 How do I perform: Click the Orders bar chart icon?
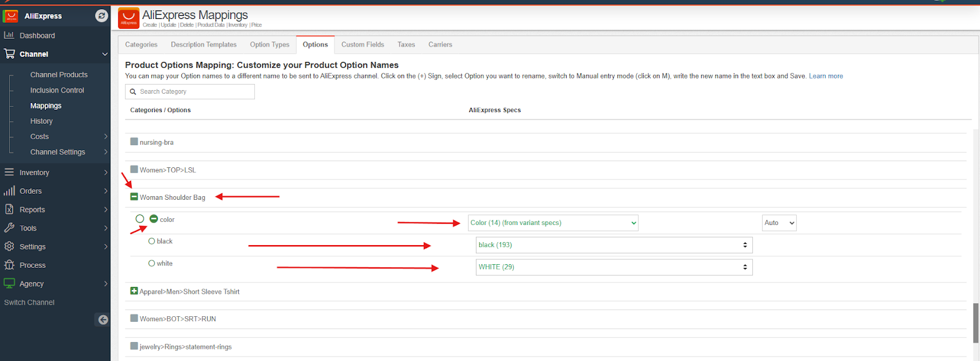pos(9,191)
